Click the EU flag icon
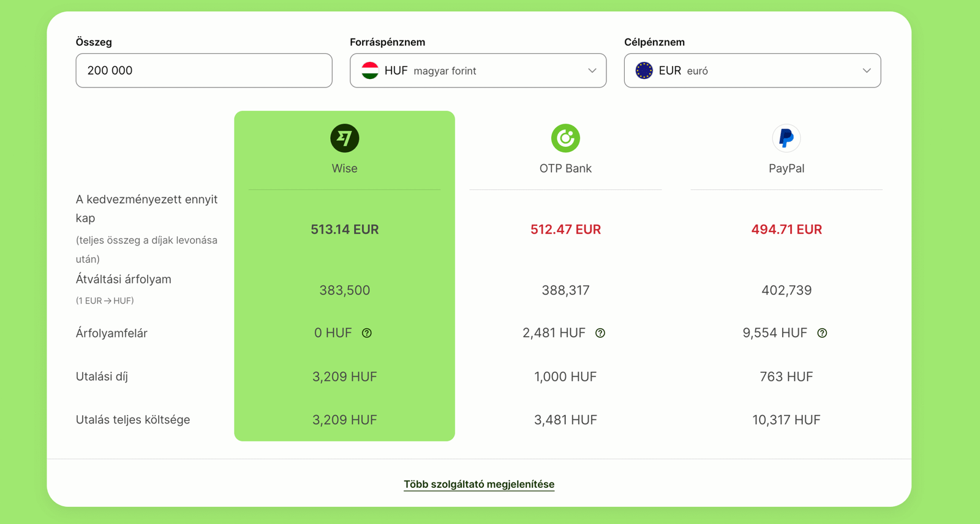This screenshot has width=980, height=524. tap(644, 70)
